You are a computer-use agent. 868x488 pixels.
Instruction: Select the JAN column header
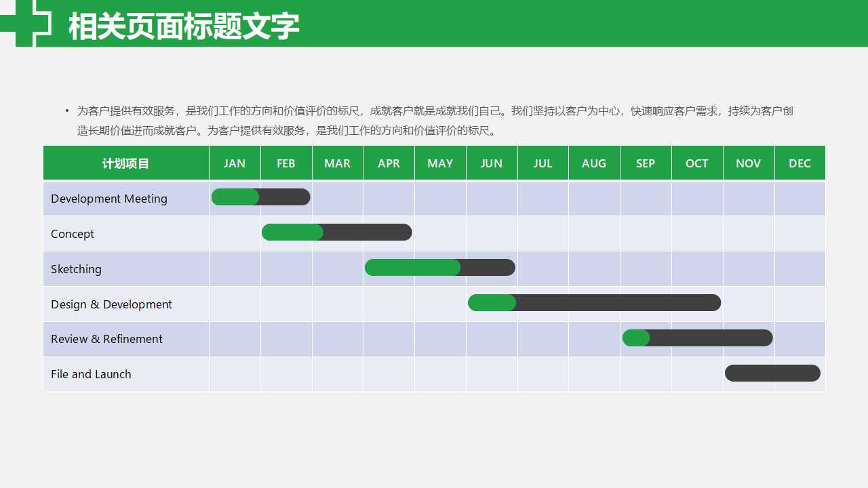pyautogui.click(x=235, y=163)
